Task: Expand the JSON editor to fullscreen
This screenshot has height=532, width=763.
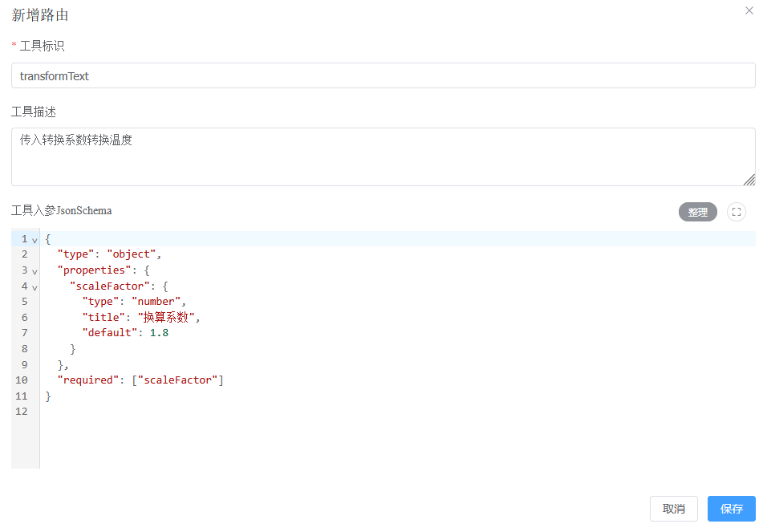Action: coord(737,211)
